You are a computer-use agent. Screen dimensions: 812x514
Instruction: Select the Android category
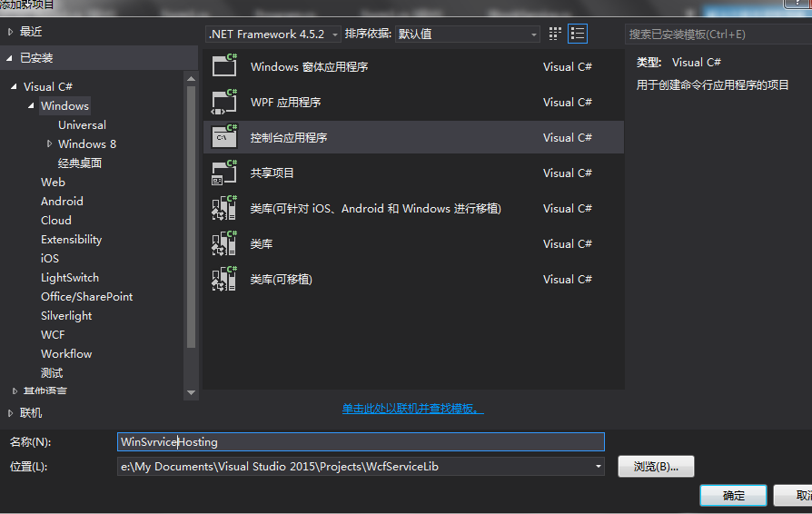[x=62, y=202]
